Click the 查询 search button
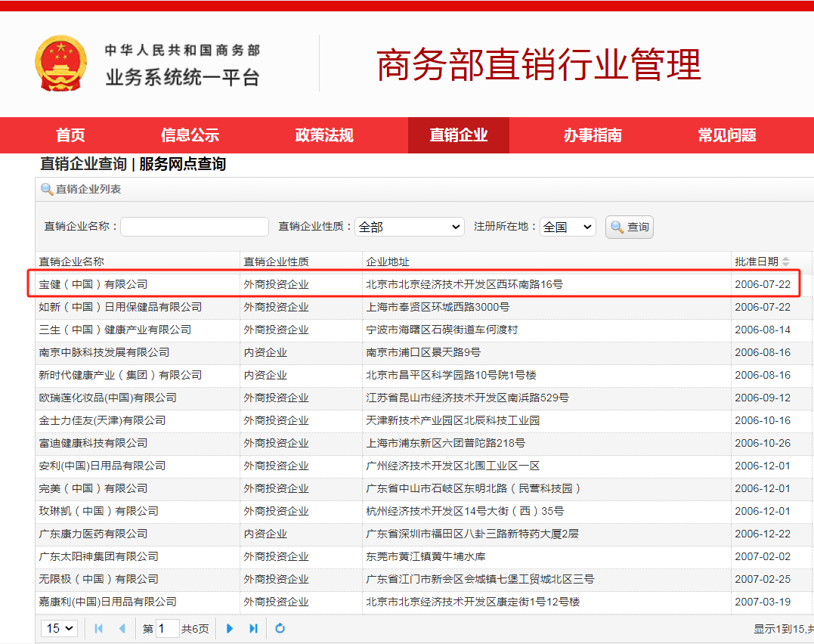814x644 pixels. pyautogui.click(x=629, y=227)
